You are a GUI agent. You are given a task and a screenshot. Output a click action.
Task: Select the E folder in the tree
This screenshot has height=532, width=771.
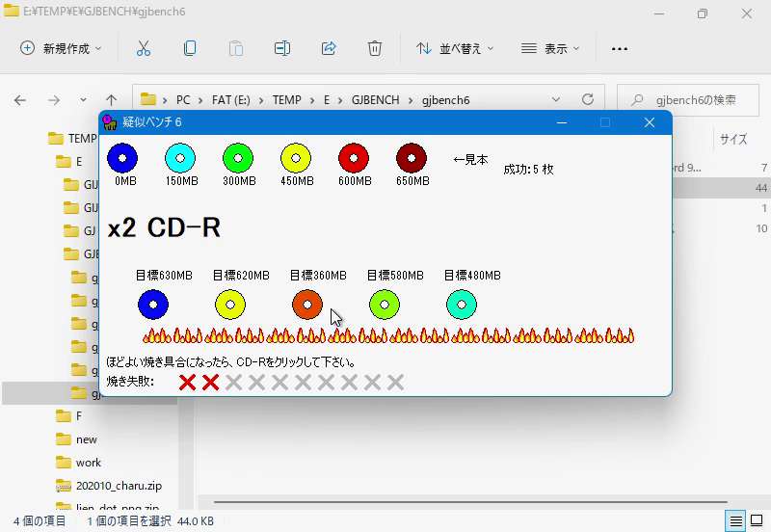pyautogui.click(x=69, y=162)
